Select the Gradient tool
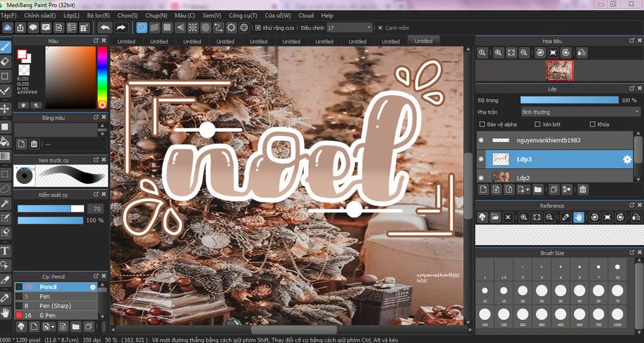The image size is (644, 343). coord(5,156)
